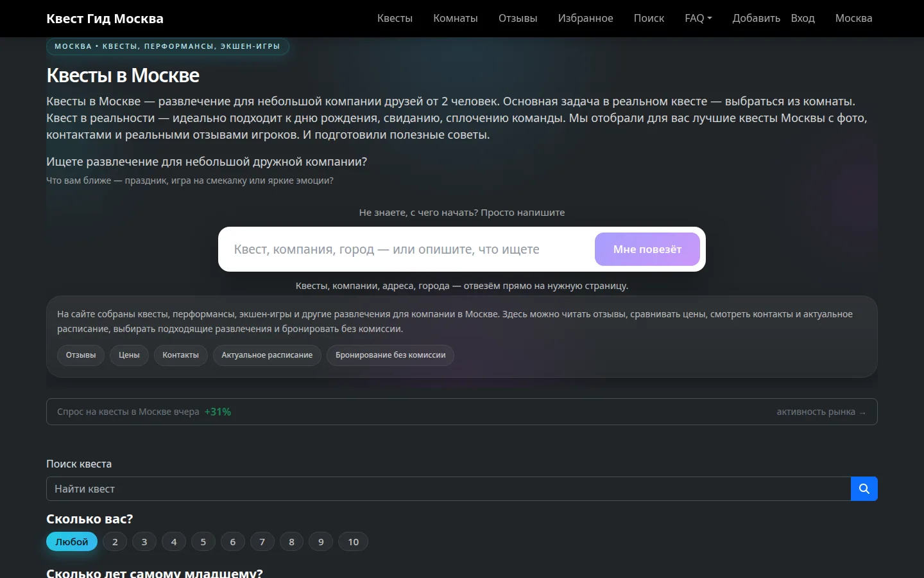This screenshot has height=578, width=924.
Task: Focus the large quest description search field
Action: coord(408,249)
